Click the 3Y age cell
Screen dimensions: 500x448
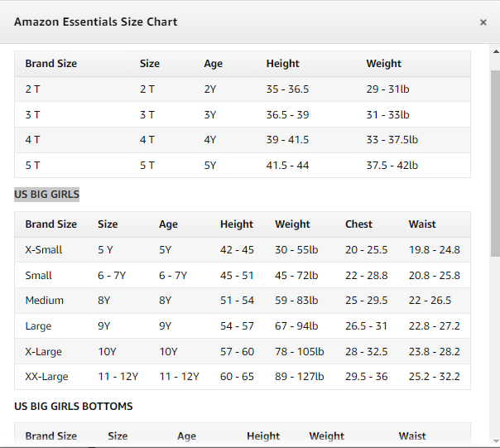209,114
